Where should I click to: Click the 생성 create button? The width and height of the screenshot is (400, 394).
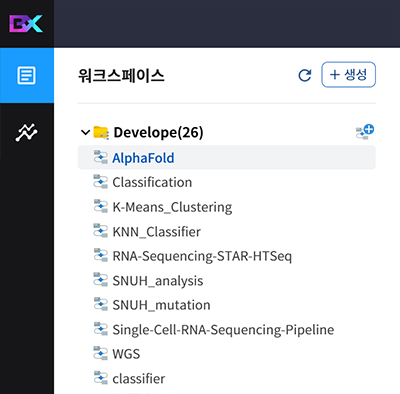pos(348,75)
